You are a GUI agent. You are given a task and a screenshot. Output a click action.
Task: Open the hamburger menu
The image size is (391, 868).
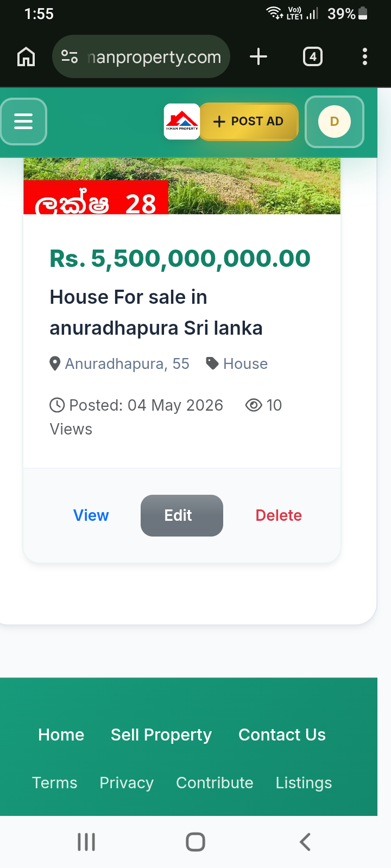coord(23,121)
